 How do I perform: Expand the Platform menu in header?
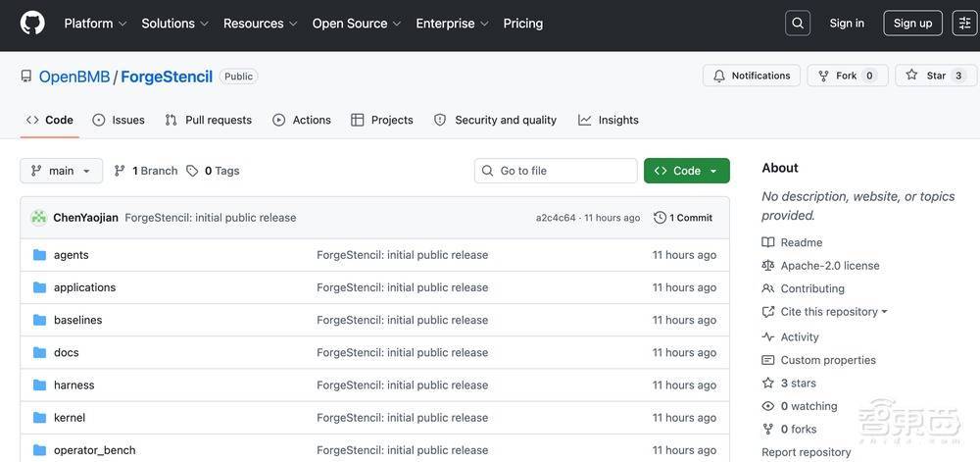(95, 24)
